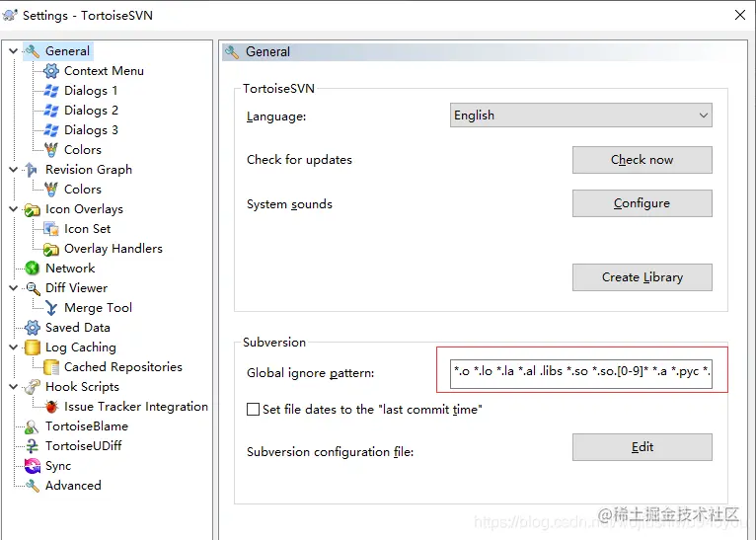
Task: Collapse the General tree node
Action: point(13,51)
